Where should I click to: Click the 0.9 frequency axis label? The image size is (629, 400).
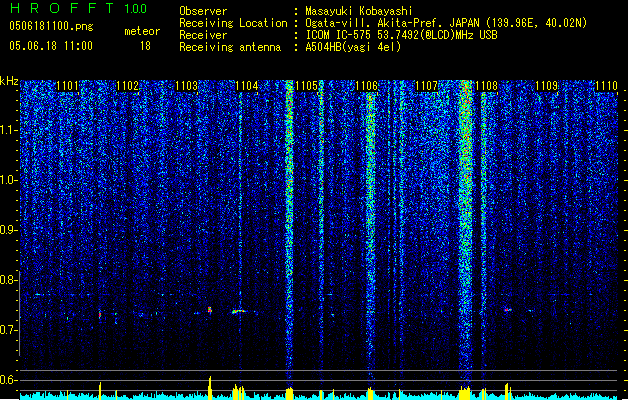(8, 230)
